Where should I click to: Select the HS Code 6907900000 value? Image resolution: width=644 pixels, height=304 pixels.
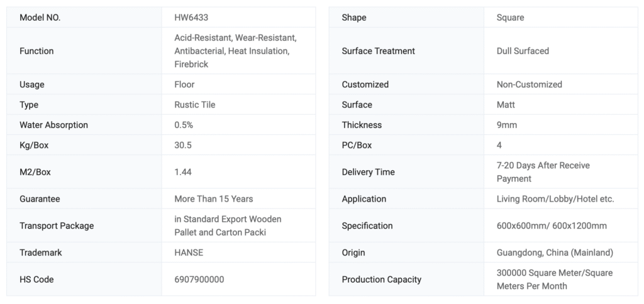(199, 280)
